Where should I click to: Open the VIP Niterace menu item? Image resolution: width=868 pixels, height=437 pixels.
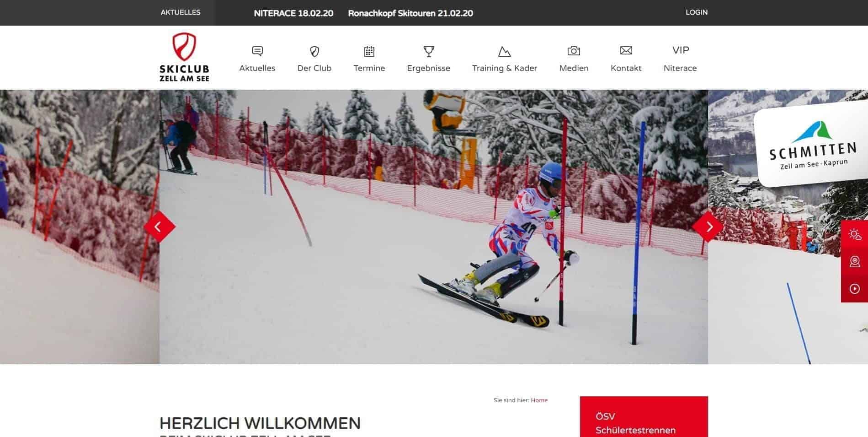[680, 59]
